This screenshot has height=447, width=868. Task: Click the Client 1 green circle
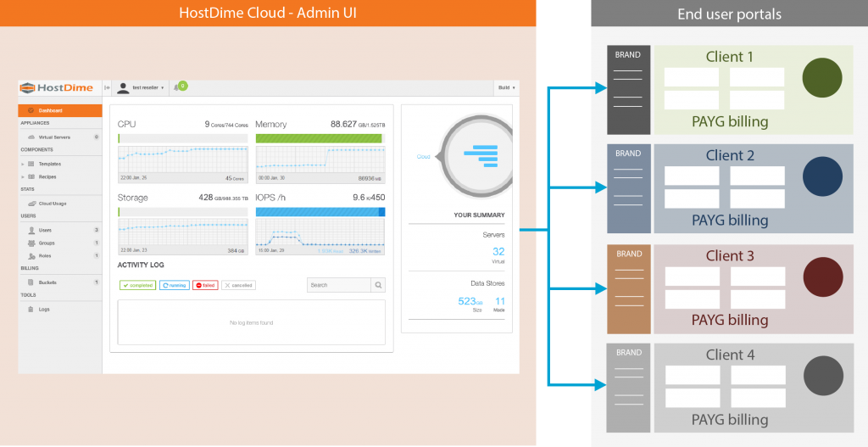[x=822, y=77]
